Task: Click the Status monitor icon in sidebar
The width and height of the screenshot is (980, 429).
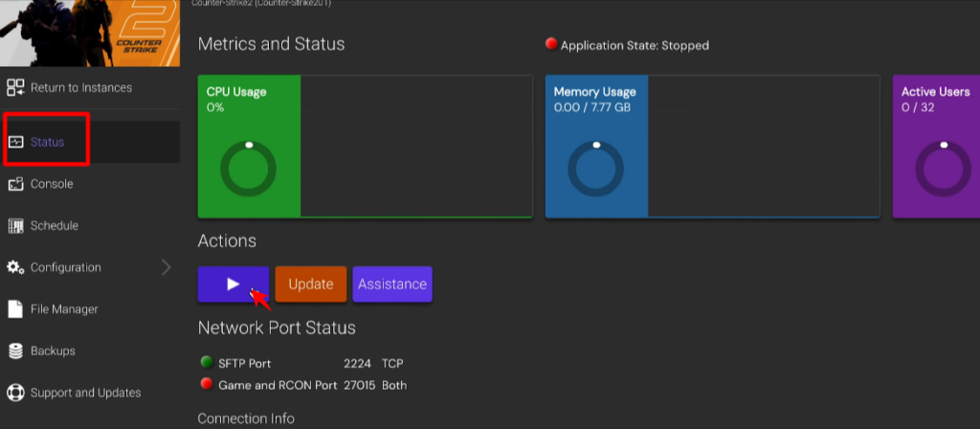Action: click(x=15, y=142)
